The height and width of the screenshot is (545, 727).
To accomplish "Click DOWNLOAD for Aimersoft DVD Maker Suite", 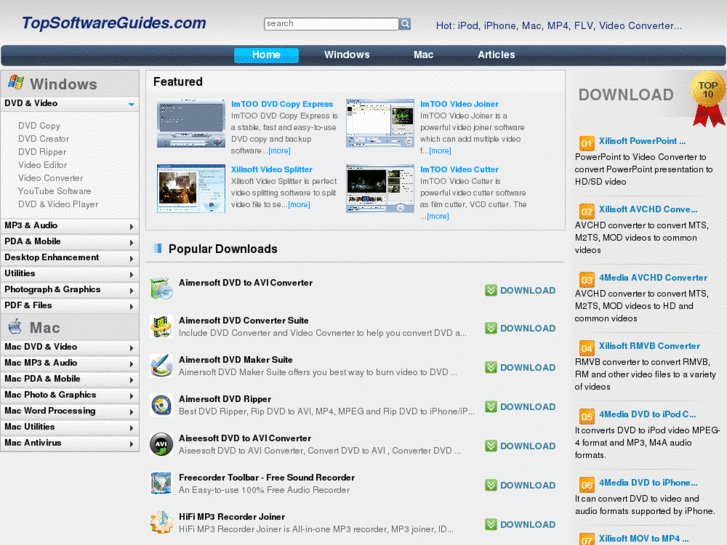I will coord(520,367).
